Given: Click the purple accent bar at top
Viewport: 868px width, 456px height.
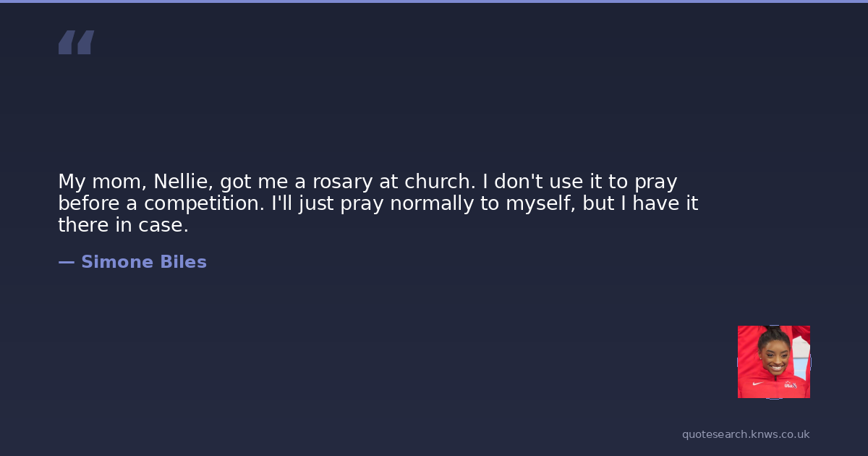Looking at the screenshot, I should pyautogui.click(x=434, y=1).
